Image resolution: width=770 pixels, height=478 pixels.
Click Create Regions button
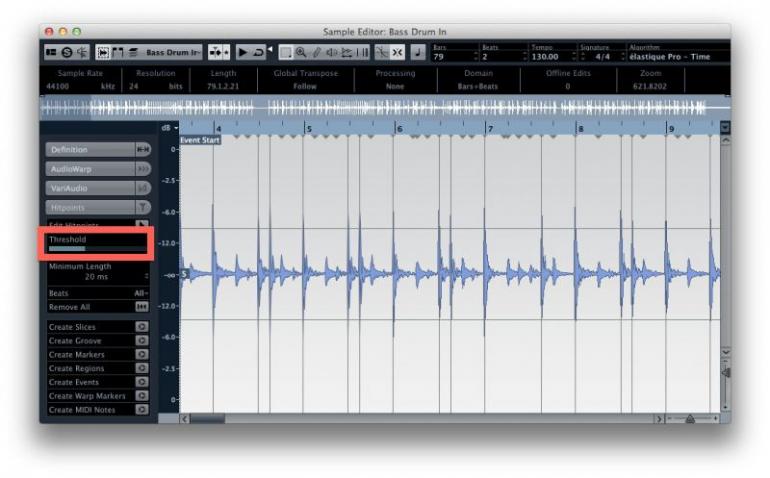click(142, 368)
